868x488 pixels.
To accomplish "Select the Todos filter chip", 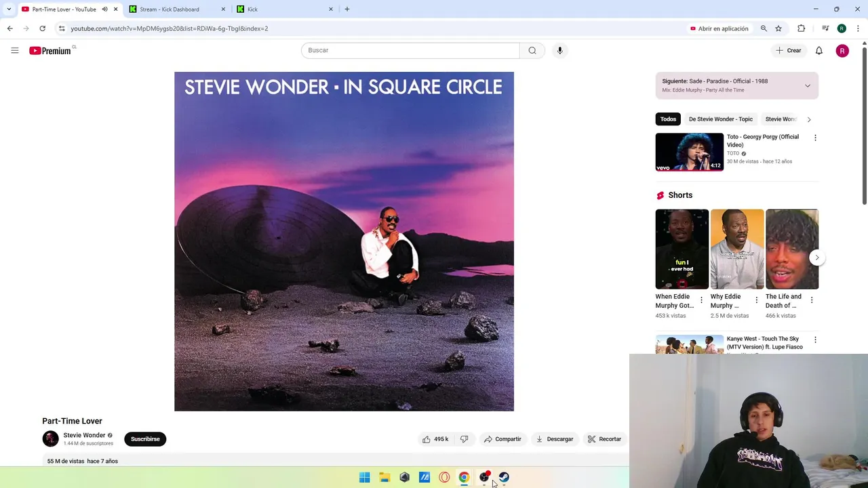I will (x=668, y=119).
